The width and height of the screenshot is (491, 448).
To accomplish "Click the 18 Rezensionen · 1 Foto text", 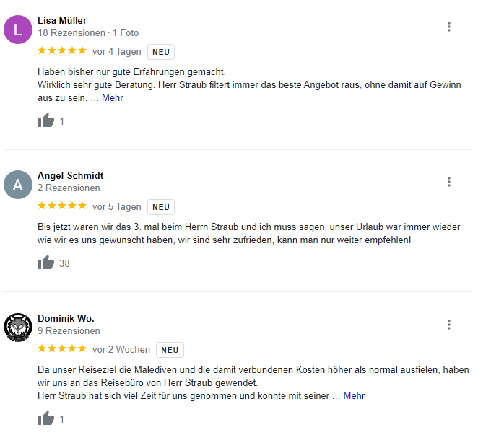I will click(x=88, y=33).
